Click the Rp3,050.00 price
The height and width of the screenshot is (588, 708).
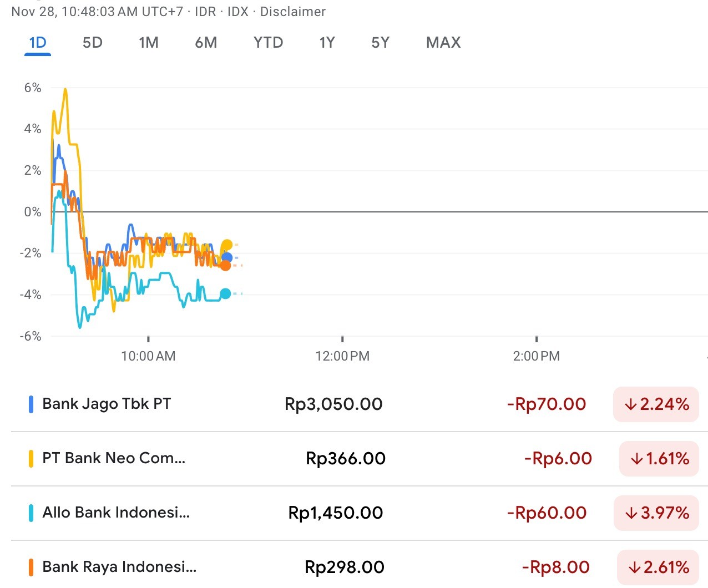(333, 404)
